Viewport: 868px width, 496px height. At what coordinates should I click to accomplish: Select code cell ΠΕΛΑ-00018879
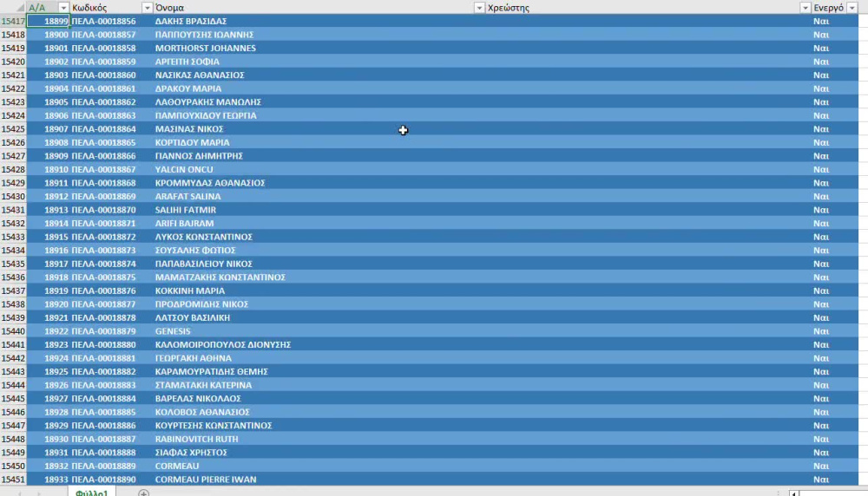[111, 331]
